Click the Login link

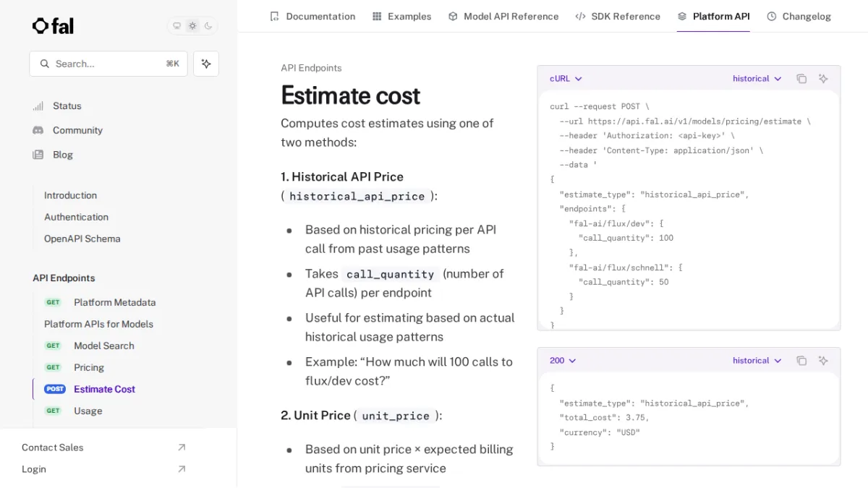click(x=34, y=469)
